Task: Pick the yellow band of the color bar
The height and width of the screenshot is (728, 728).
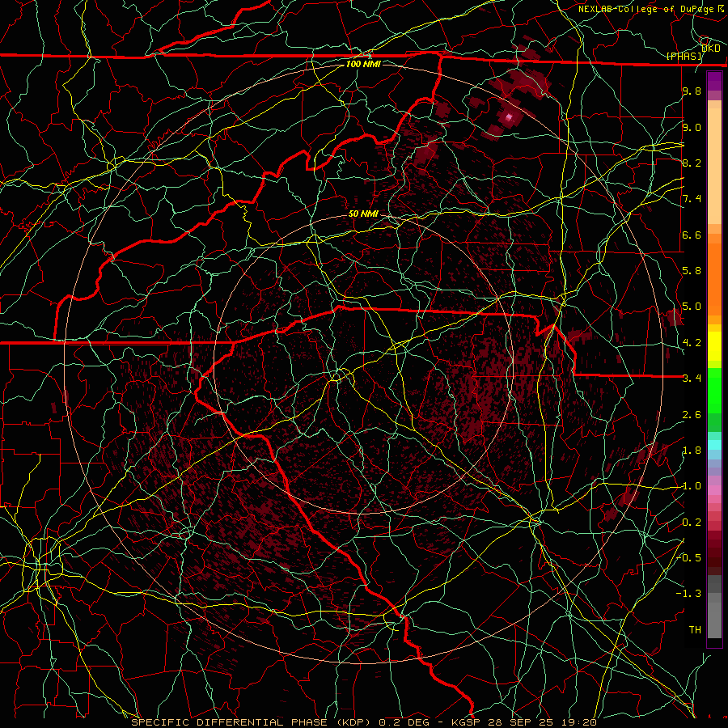Action: point(714,346)
